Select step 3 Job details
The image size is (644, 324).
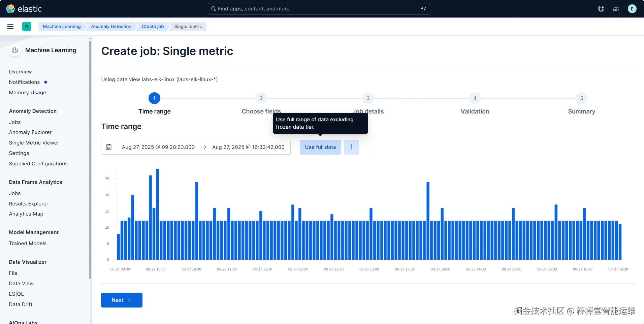tap(368, 98)
